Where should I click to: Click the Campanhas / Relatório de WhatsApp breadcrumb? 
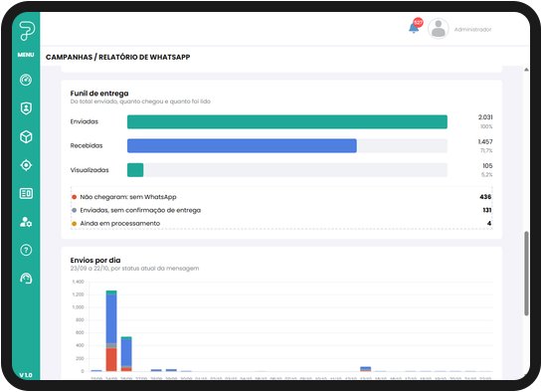click(x=118, y=57)
